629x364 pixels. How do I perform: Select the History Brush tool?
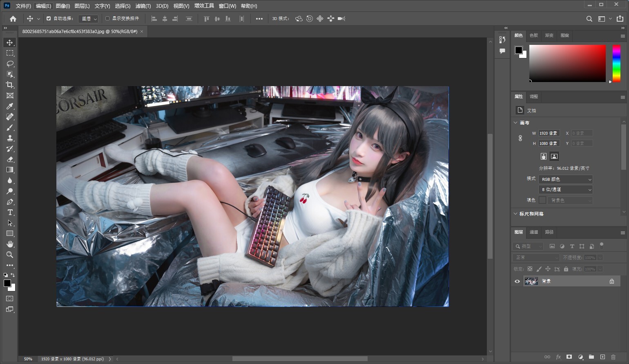10,149
